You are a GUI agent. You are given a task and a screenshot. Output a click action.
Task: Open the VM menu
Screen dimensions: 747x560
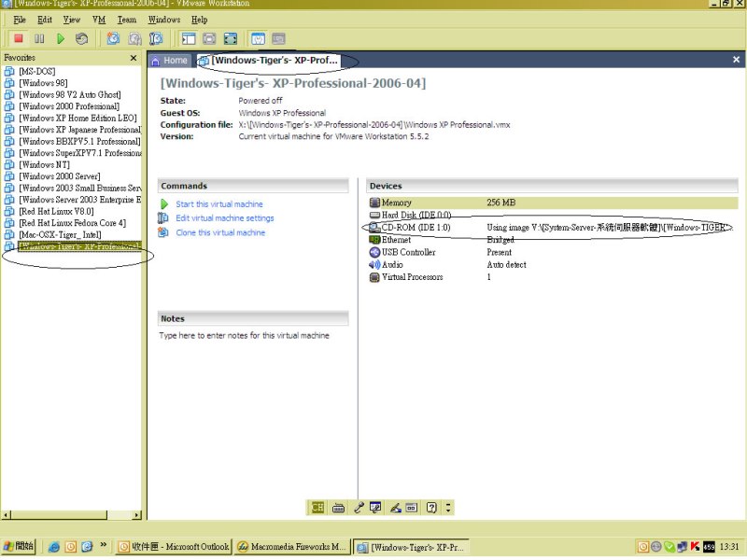(99, 20)
